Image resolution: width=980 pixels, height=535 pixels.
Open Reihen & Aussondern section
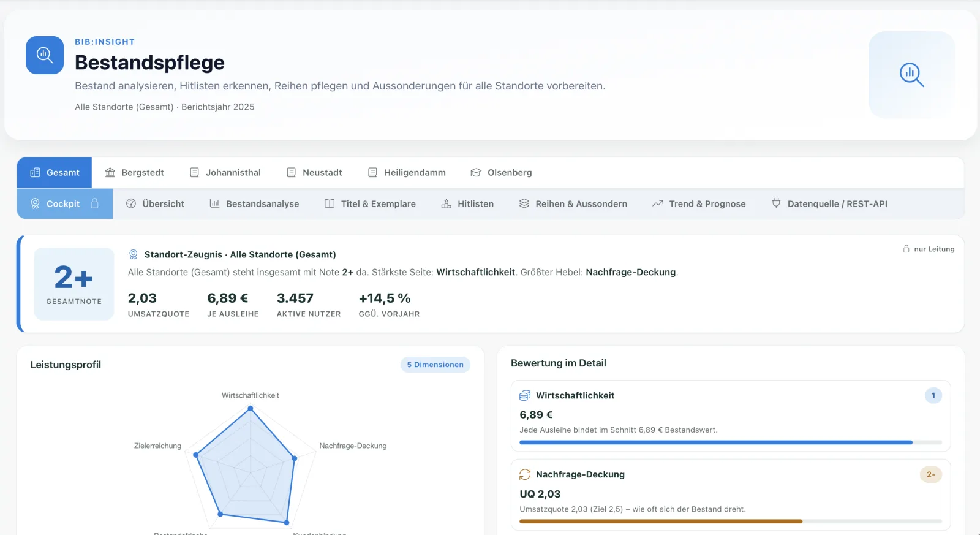[573, 204]
